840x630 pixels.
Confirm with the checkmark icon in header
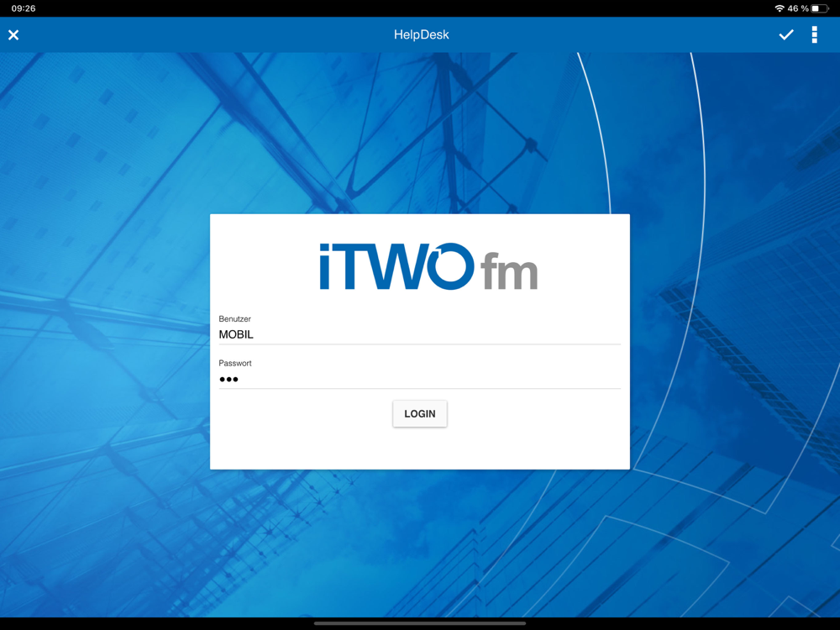point(786,34)
